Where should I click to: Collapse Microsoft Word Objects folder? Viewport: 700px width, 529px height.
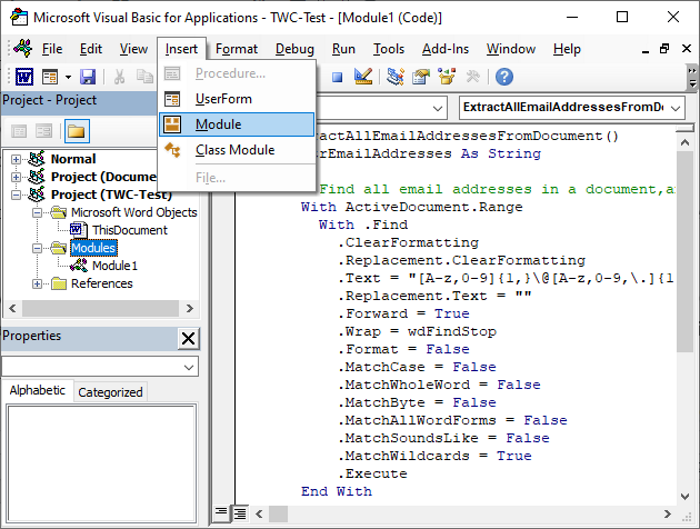(x=37, y=213)
